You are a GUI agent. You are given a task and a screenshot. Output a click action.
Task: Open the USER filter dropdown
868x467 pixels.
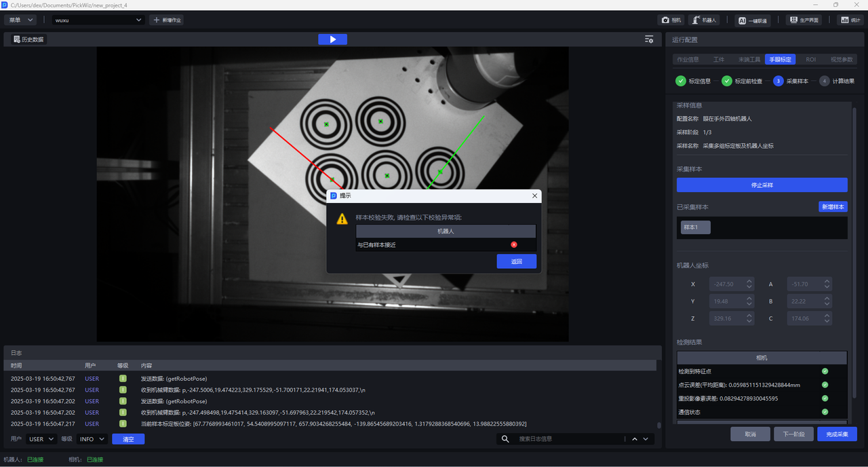(x=42, y=439)
